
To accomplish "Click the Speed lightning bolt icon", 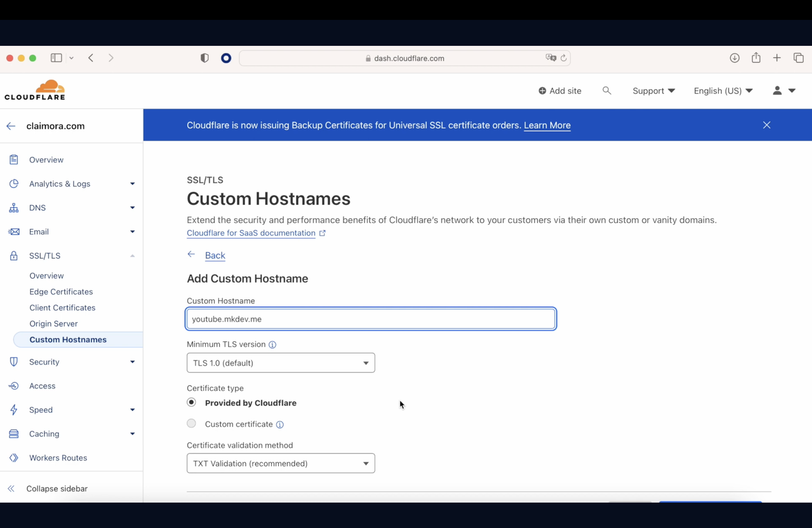I will 14,410.
